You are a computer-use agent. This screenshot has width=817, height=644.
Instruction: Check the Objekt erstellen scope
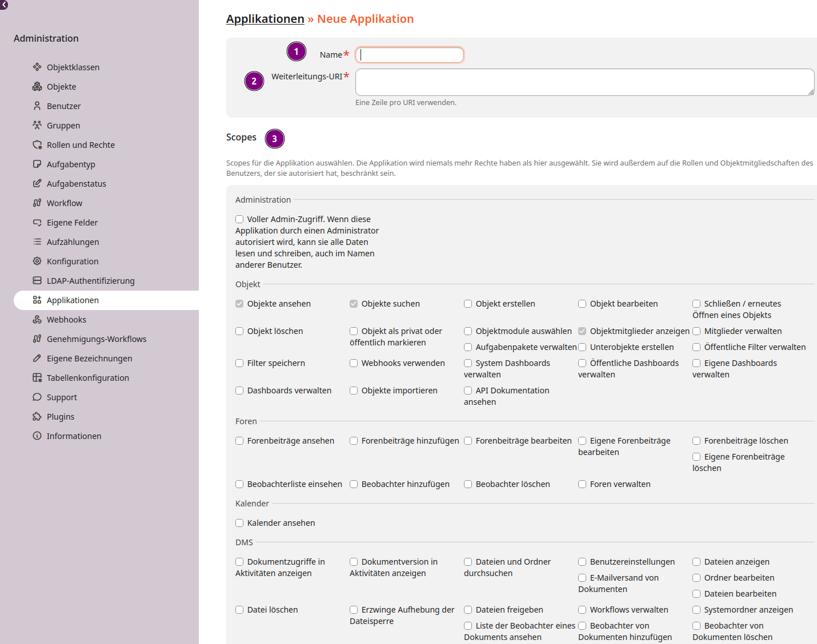pos(468,304)
